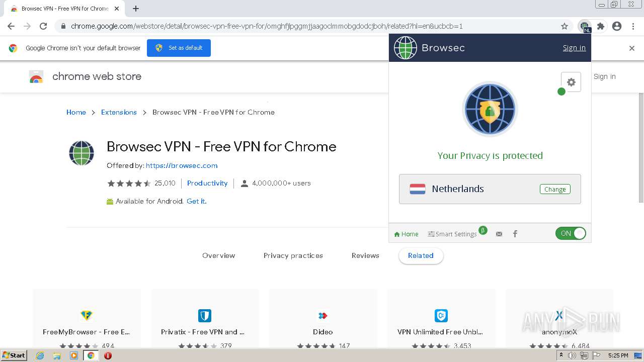Sign in to Browsec account
The image size is (644, 362).
tap(574, 48)
